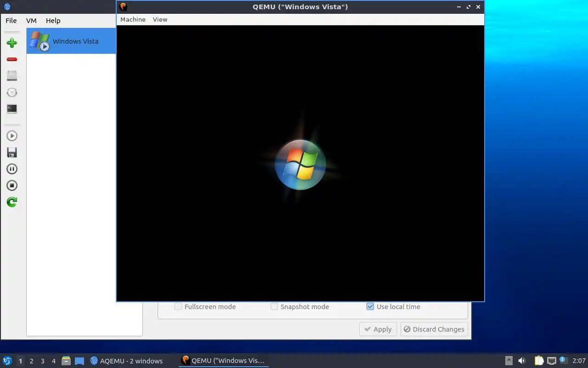
Task: Click the blue show desktop icon in taskbar
Action: click(x=79, y=361)
